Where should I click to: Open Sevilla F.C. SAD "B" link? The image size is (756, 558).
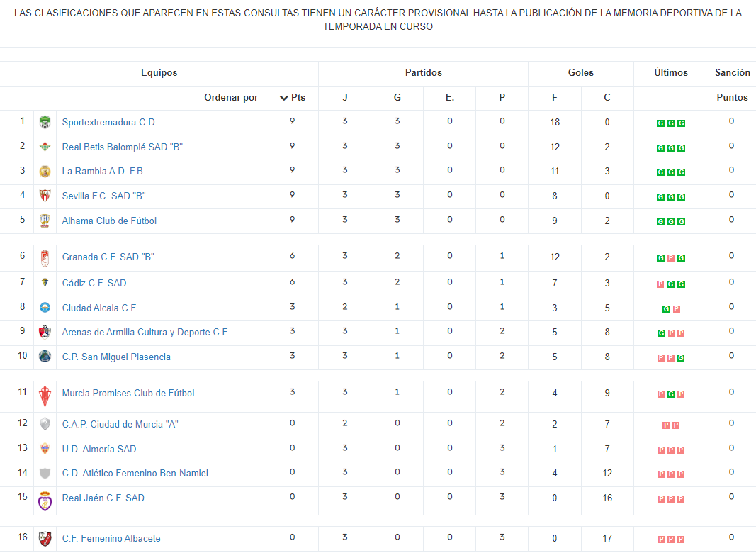tap(103, 196)
